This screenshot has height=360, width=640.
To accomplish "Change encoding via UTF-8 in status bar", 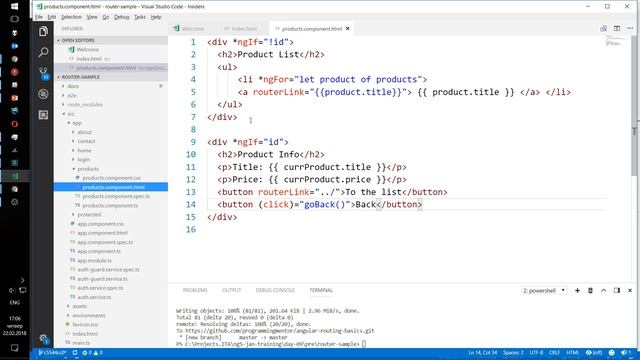I will [536, 353].
